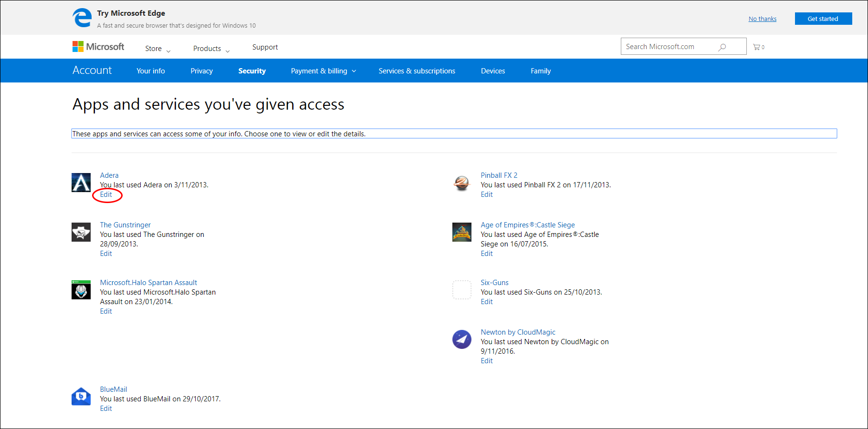Open Services & subscriptions tab

417,71
